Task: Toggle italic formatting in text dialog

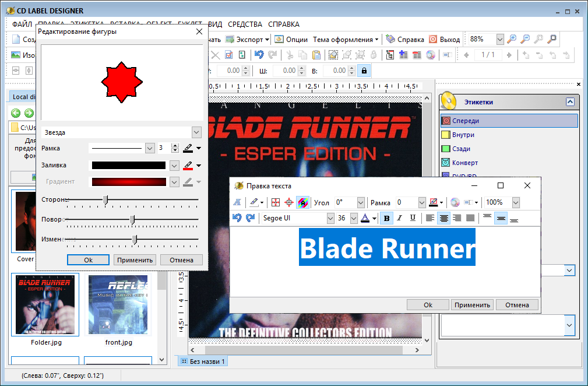Action: click(x=400, y=218)
